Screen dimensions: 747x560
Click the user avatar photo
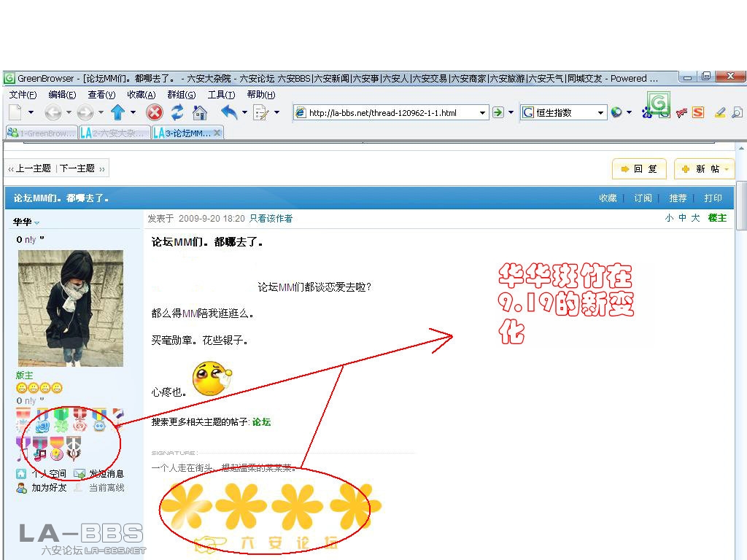tap(71, 308)
